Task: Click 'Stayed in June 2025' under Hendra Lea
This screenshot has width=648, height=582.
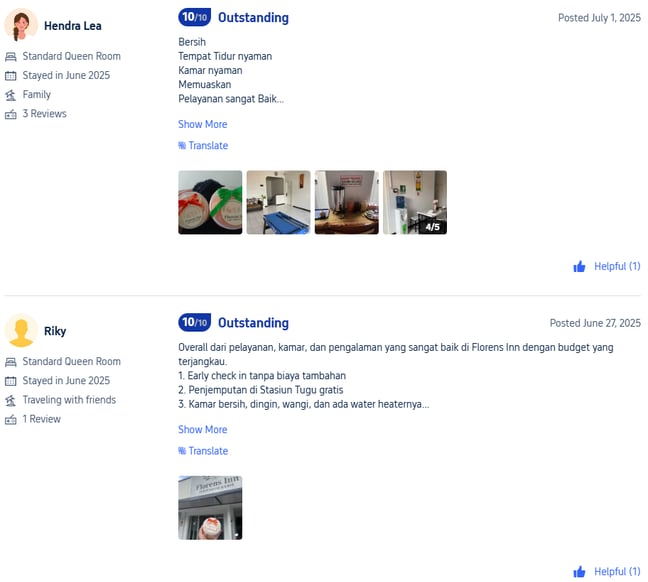Action: [66, 75]
